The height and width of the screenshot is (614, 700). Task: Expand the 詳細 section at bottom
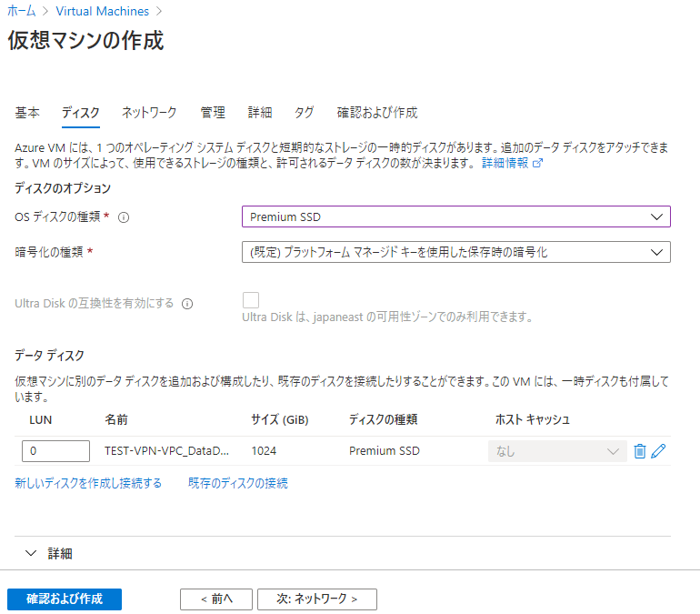click(x=49, y=554)
